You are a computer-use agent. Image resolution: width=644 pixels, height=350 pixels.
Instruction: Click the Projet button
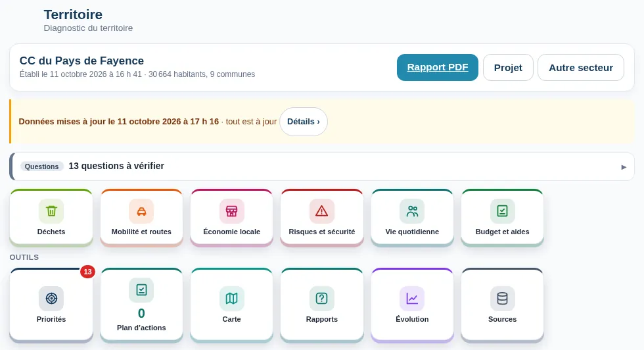point(508,68)
